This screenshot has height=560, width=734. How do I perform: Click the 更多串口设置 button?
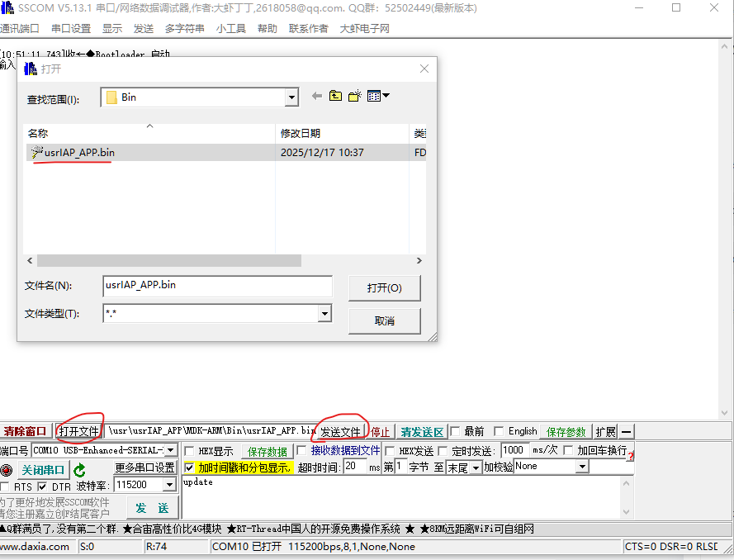(145, 467)
